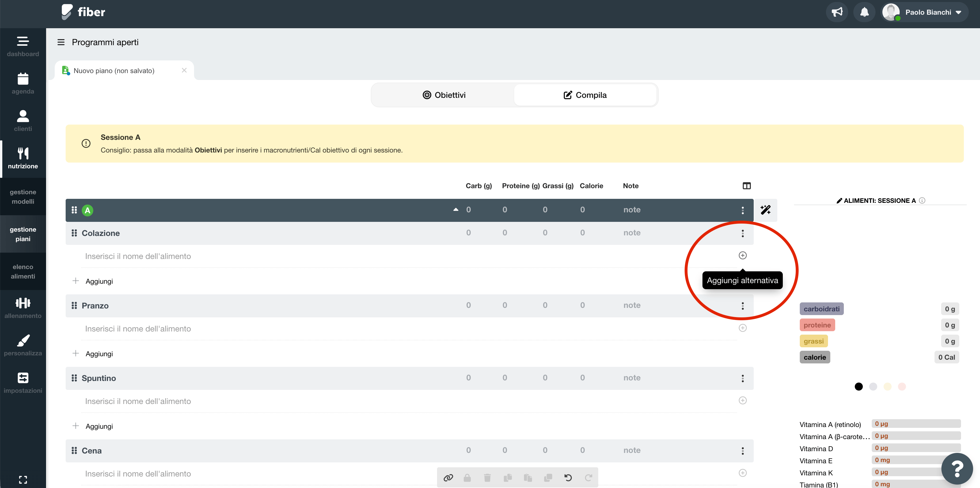The width and height of the screenshot is (980, 488).
Task: Open the impostazioni settings section
Action: 23,383
